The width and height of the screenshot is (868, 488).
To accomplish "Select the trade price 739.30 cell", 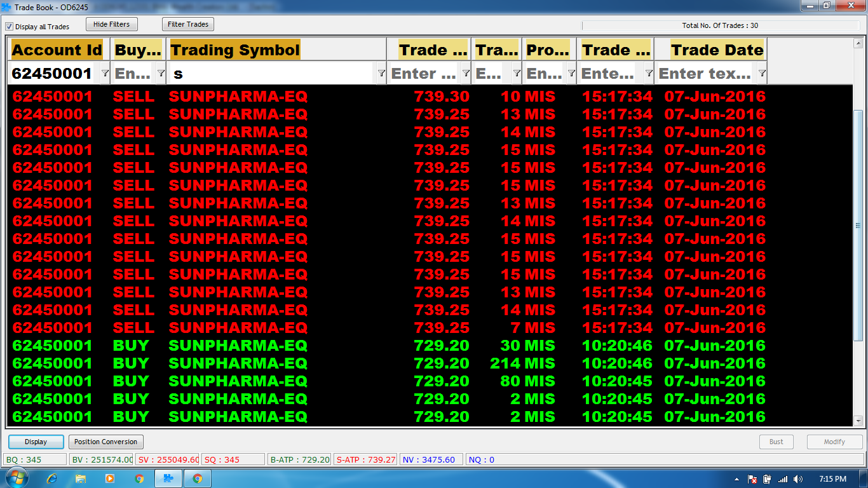I will pyautogui.click(x=442, y=97).
